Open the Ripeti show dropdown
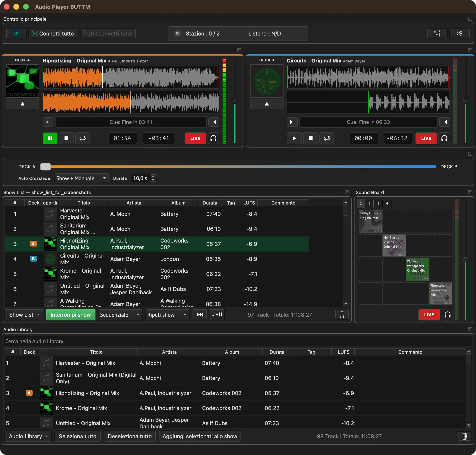The image size is (476, 455). pos(167,315)
